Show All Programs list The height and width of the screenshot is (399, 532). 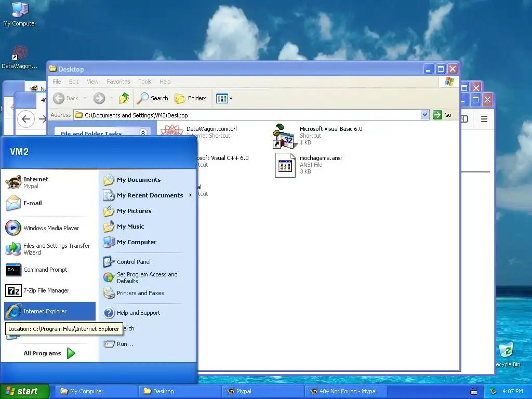pyautogui.click(x=49, y=353)
